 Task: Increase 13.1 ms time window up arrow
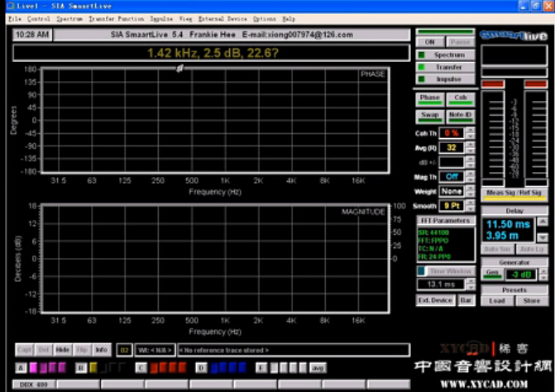pyautogui.click(x=471, y=281)
